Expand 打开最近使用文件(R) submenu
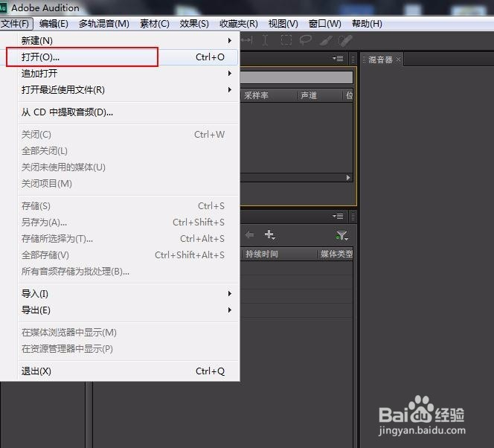494x448 pixels. point(128,90)
